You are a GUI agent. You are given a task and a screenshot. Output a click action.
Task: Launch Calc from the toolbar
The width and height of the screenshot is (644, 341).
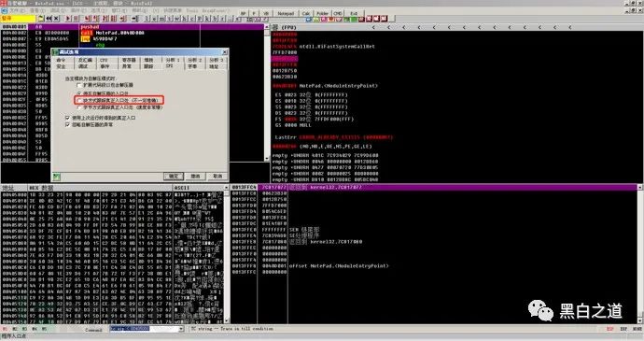click(305, 13)
